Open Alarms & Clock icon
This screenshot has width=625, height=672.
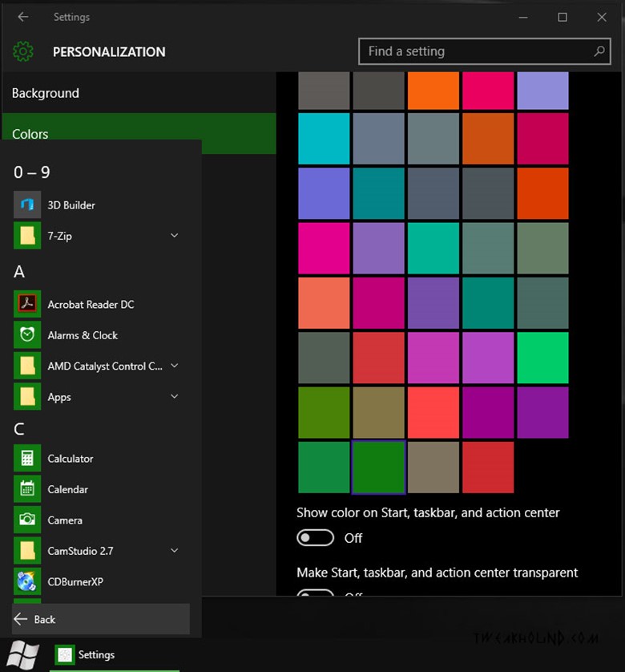pos(27,335)
